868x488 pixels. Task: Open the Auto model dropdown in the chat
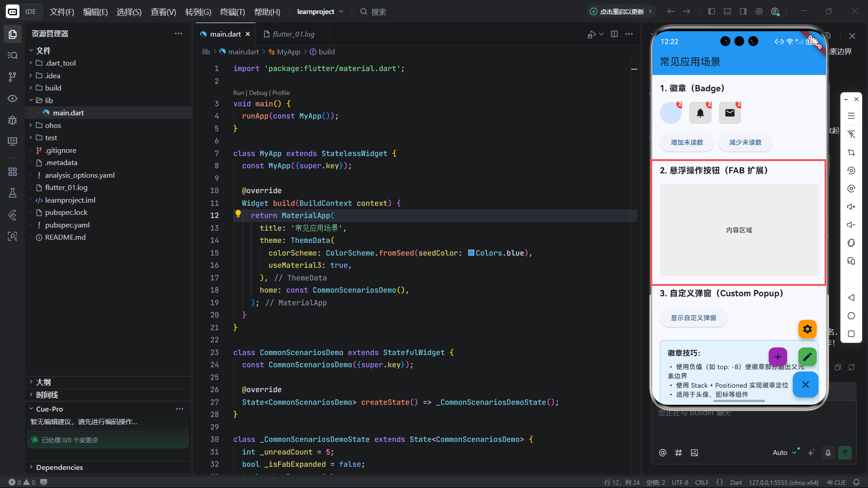point(784,453)
